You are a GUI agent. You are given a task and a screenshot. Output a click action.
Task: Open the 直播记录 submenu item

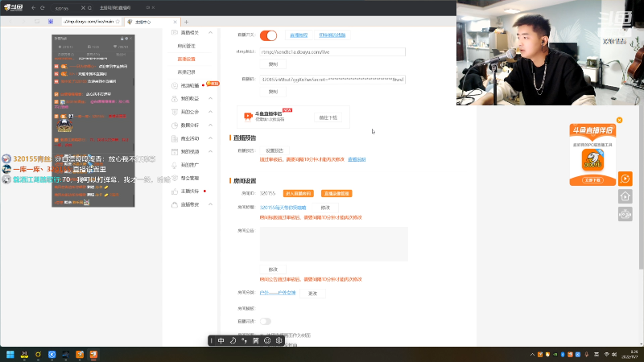[187, 72]
